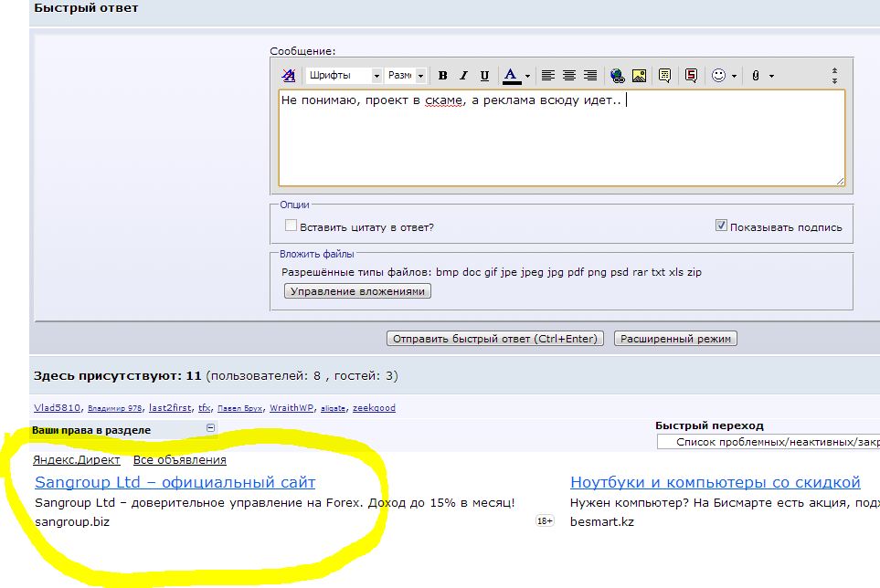The width and height of the screenshot is (880, 588).
Task: Collapse 'Ваши права в разделе' panel
Action: [210, 428]
